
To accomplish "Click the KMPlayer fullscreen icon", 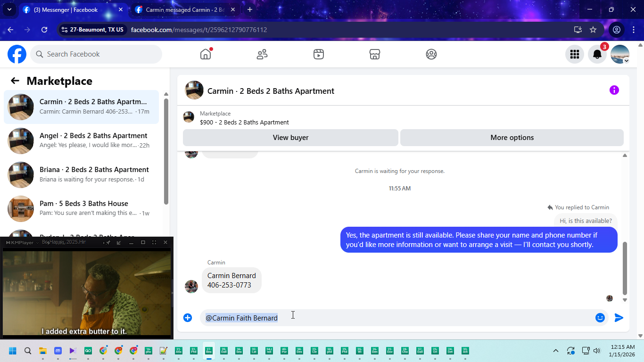I will 154,242.
